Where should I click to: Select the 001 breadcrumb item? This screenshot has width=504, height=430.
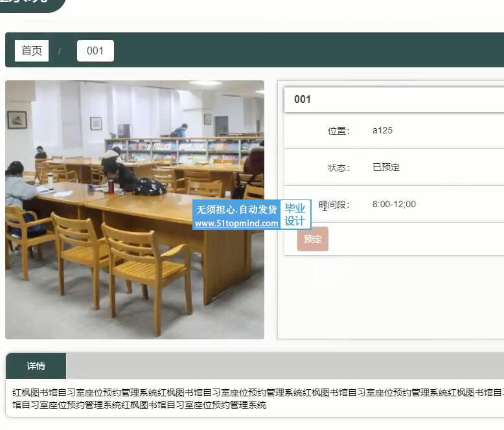pyautogui.click(x=95, y=51)
